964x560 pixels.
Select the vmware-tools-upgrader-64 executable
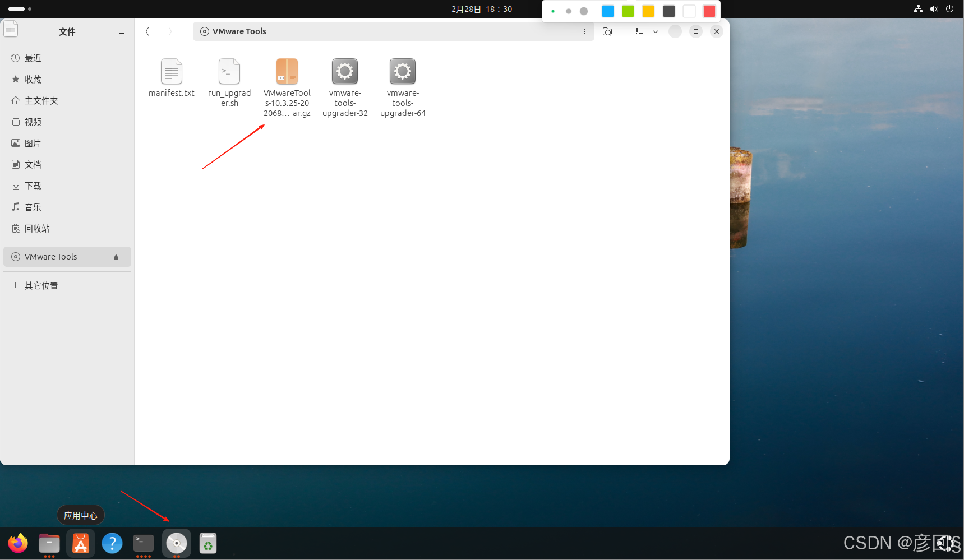[x=403, y=87]
